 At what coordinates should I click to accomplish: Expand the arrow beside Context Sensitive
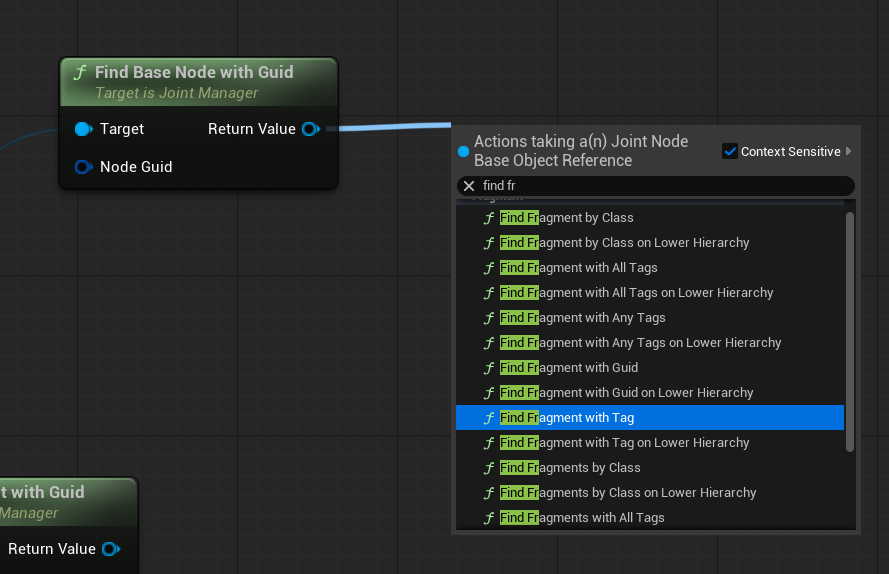[849, 152]
